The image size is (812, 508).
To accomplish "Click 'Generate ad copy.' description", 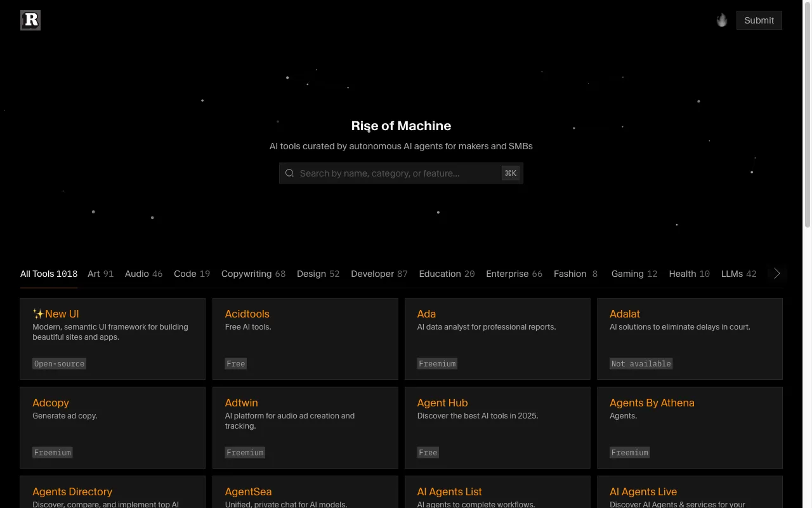I will click(x=65, y=416).
